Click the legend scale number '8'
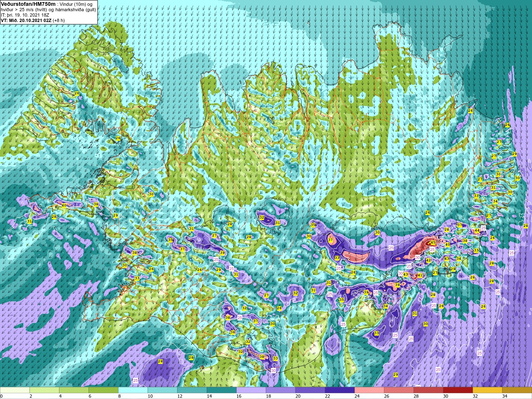 click(121, 396)
